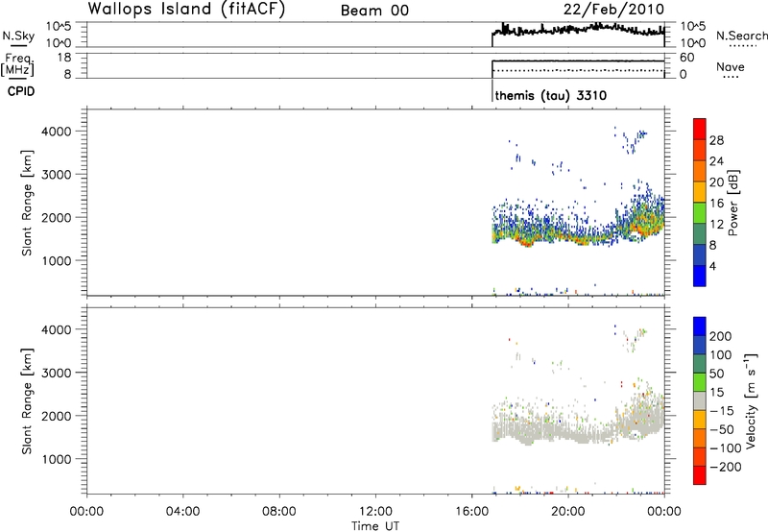
Task: Click the 'Nave' legend label
Action: [x=731, y=66]
